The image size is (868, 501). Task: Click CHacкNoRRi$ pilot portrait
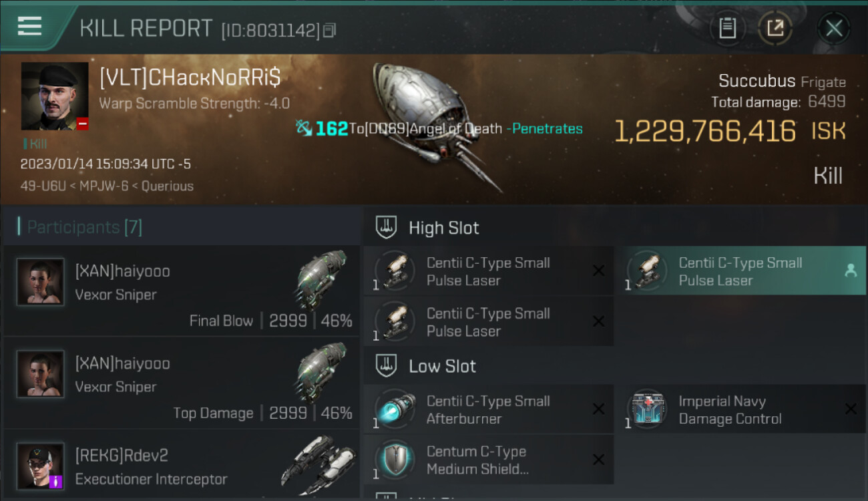click(x=55, y=96)
